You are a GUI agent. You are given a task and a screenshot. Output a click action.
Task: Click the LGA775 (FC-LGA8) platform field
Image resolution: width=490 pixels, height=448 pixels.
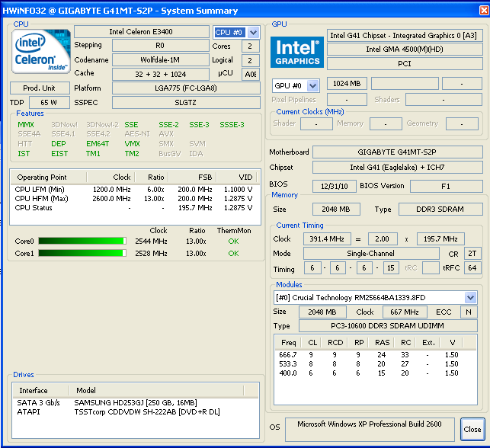tap(186, 88)
